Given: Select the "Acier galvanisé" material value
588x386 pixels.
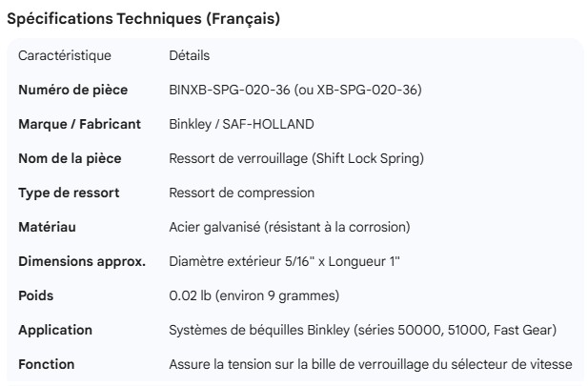Looking at the screenshot, I should point(289,227).
